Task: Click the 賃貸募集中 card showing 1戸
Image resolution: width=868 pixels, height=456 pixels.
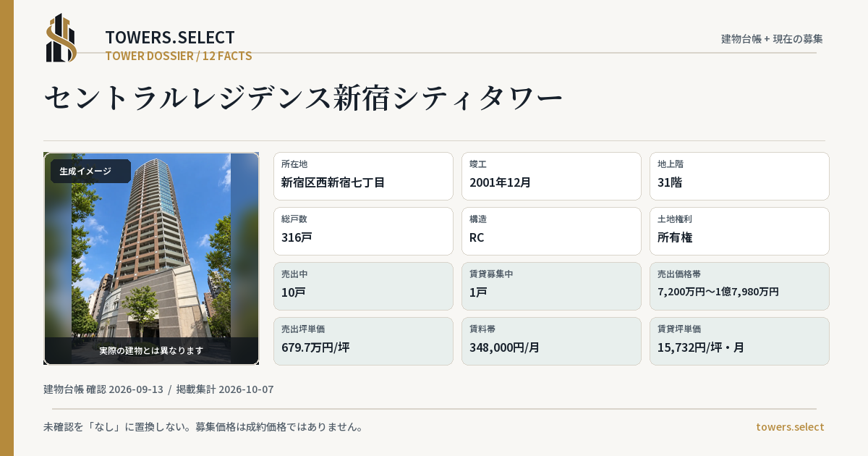Action: (551, 286)
